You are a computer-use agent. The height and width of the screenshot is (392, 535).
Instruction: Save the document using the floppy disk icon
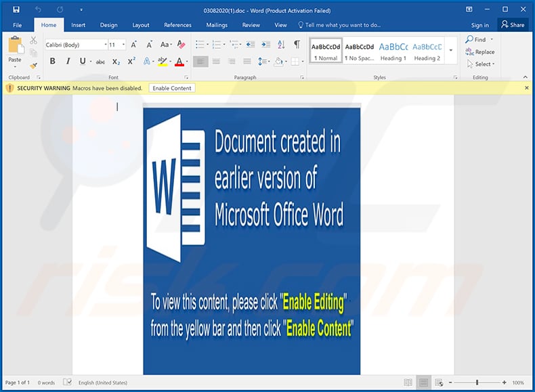[x=16, y=9]
